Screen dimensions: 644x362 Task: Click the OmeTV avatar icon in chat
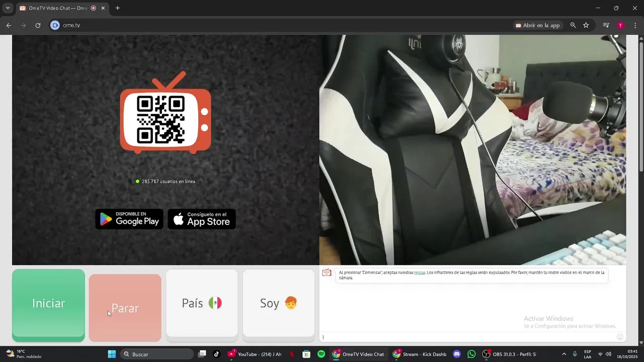tap(327, 273)
